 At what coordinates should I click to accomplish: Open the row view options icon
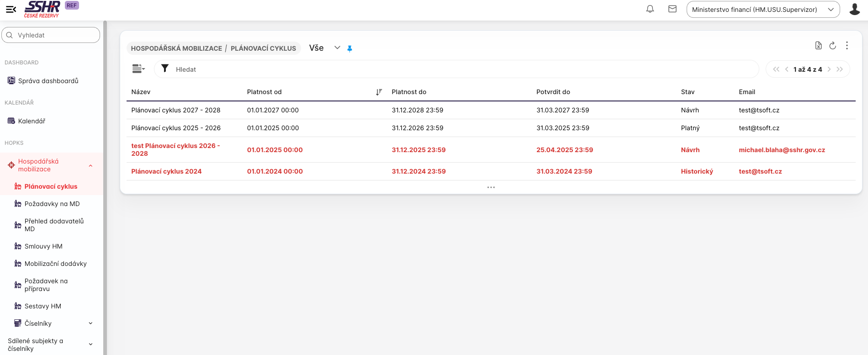pos(138,69)
